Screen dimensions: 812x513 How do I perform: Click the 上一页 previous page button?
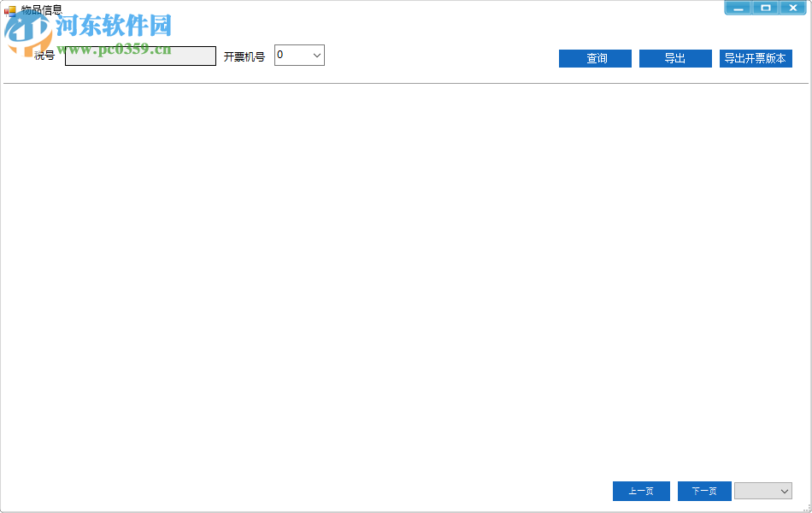coord(641,491)
